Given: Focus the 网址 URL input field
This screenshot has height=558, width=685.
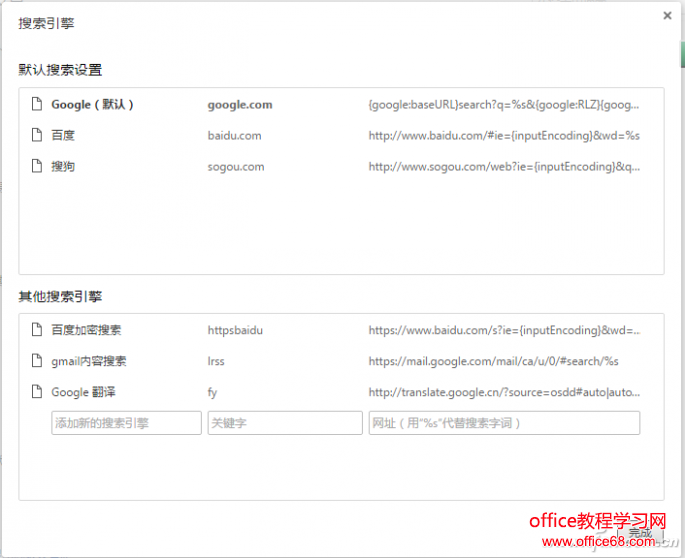Looking at the screenshot, I should pos(504,423).
